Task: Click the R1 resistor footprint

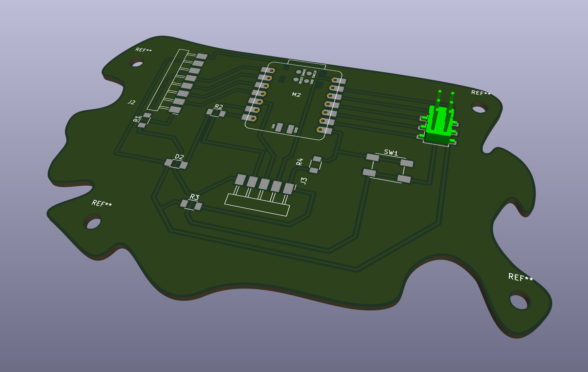Action: point(144,120)
